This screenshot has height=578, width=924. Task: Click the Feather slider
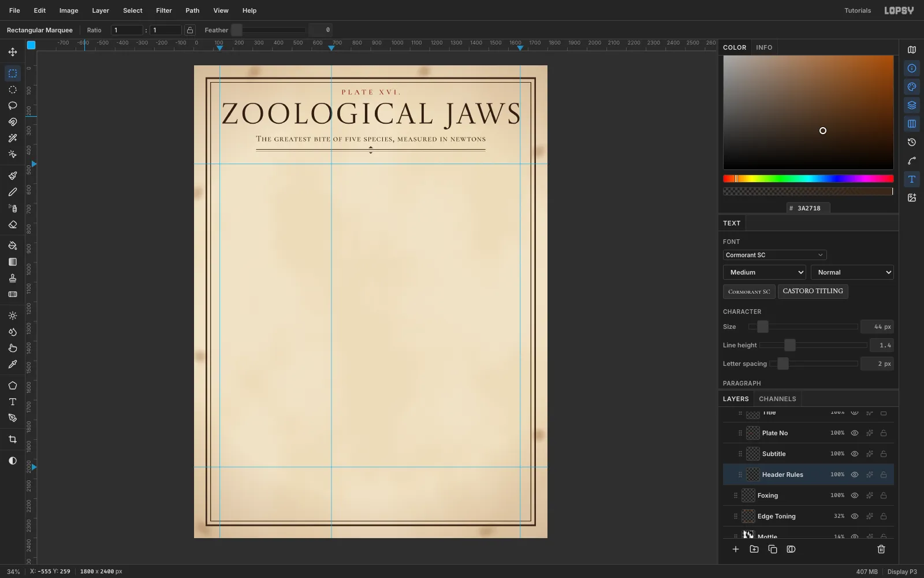click(x=269, y=30)
